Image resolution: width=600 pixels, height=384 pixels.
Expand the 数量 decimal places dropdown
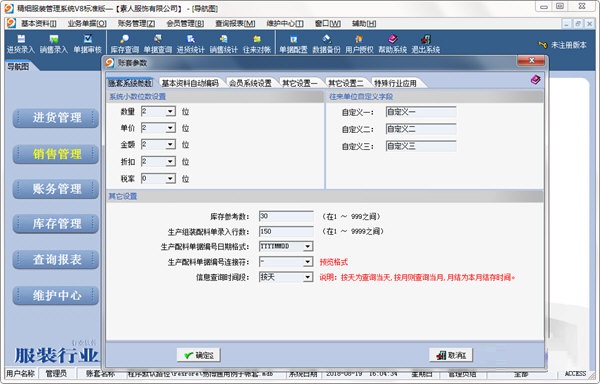(x=170, y=112)
